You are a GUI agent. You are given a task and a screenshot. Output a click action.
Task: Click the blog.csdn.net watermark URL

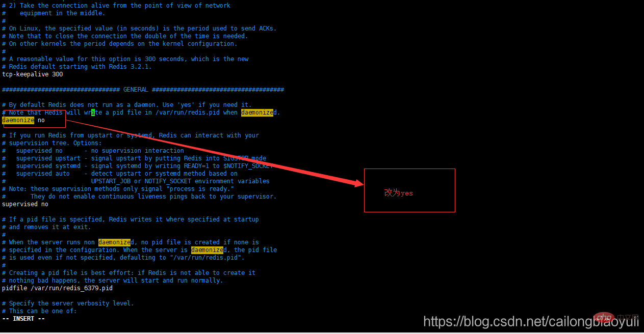[x=531, y=321]
